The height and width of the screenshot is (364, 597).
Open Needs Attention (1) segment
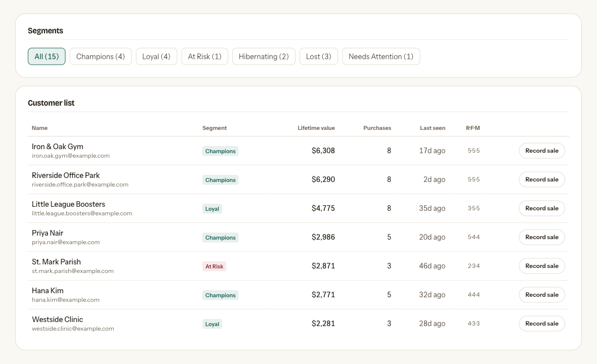pos(381,56)
